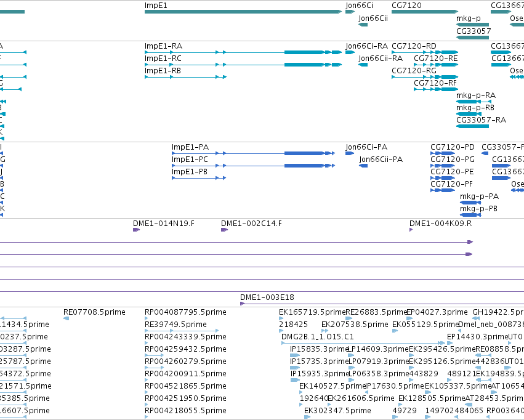This screenshot has height=420, width=524.
Task: Select BAC end DME1-002C14.F
Action: [x=225, y=230]
